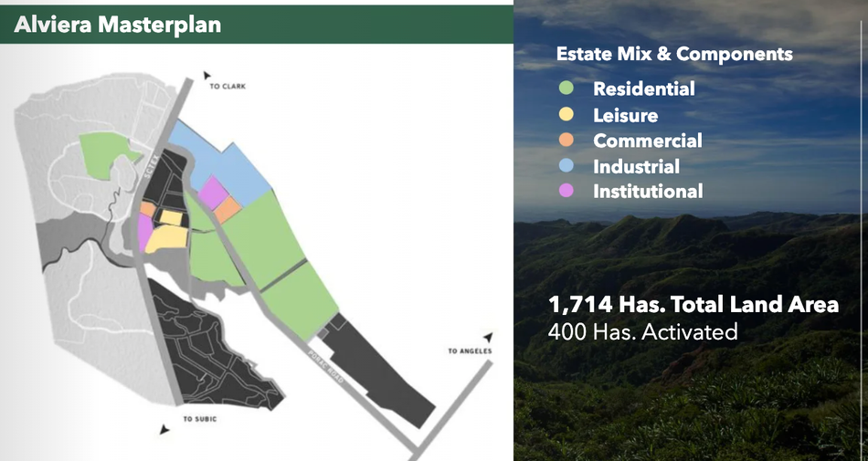Click the yellow Leisure legend dot
This screenshot has width=868, height=461.
(566, 114)
